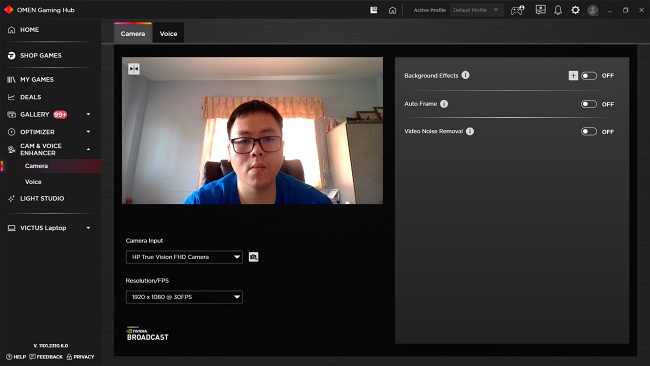Image resolution: width=650 pixels, height=366 pixels.
Task: Click the GALLERY 99+ badge
Action: pos(60,114)
